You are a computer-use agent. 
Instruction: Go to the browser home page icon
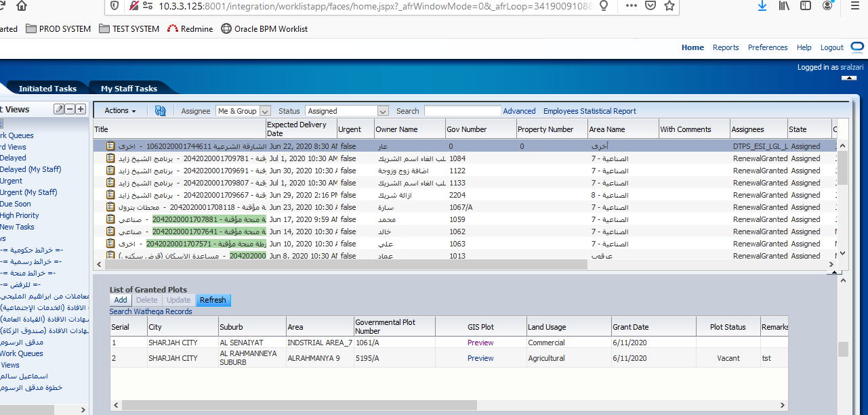click(x=22, y=5)
